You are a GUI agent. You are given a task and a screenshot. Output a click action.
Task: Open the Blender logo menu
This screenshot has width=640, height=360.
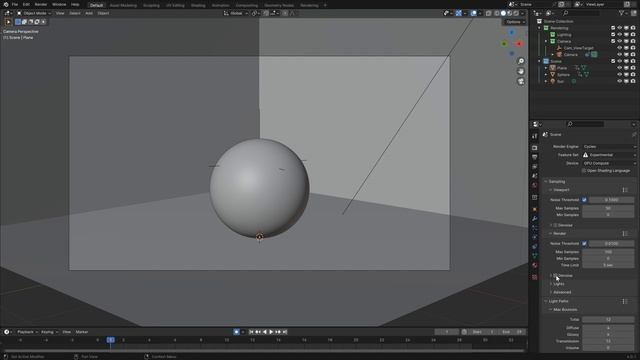click(x=6, y=4)
